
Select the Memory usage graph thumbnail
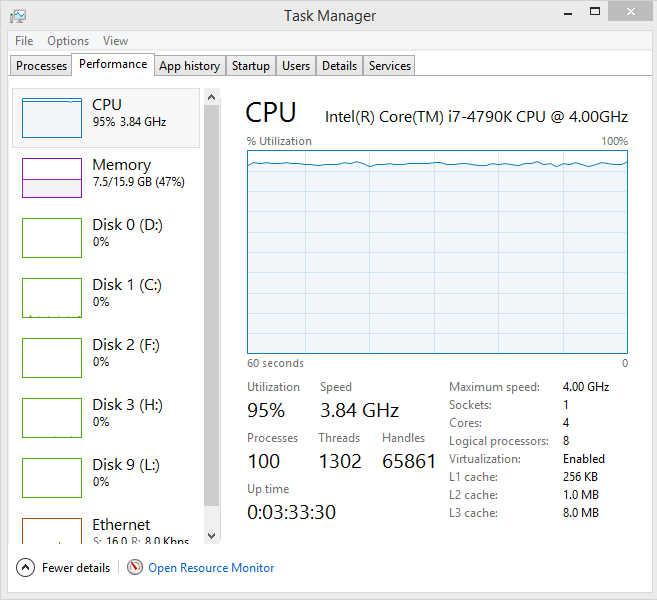[x=52, y=178]
